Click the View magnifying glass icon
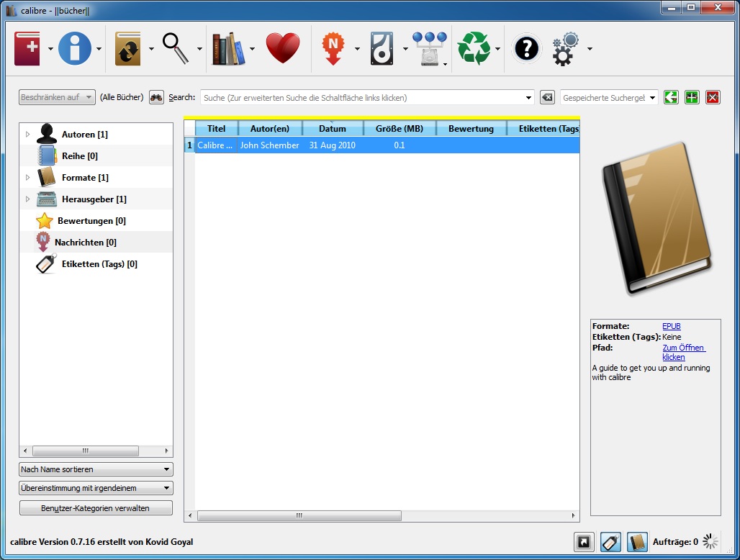Image resolution: width=740 pixels, height=560 pixels. coord(176,48)
